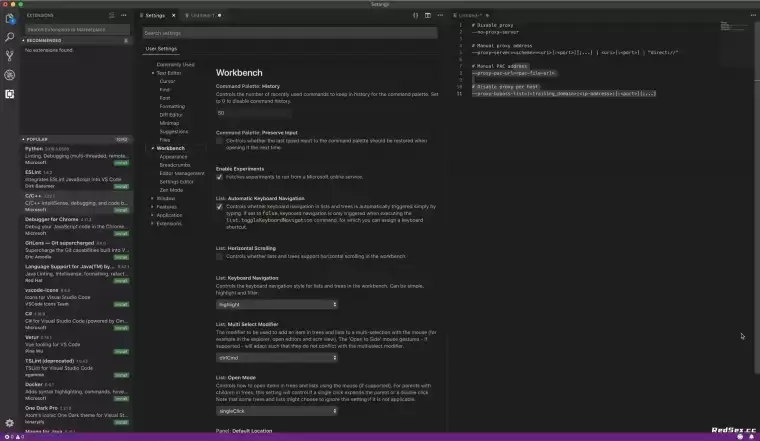Clear the extensions search results icon
Screen dimensions: 760x441
coord(111,16)
